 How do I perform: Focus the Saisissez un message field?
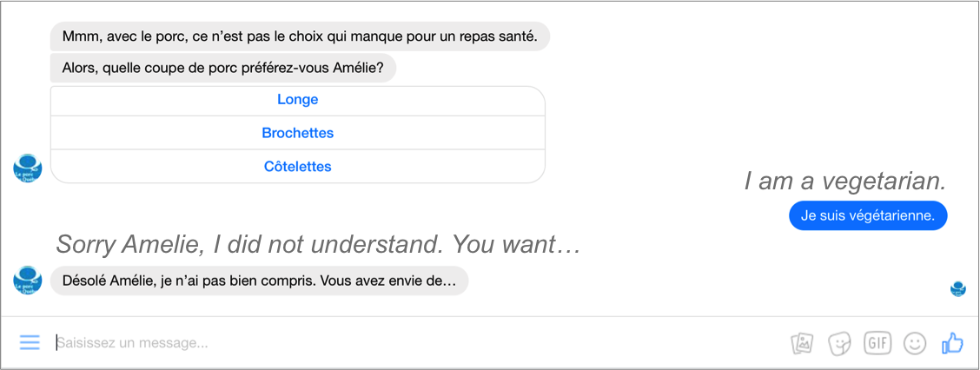coord(419,343)
